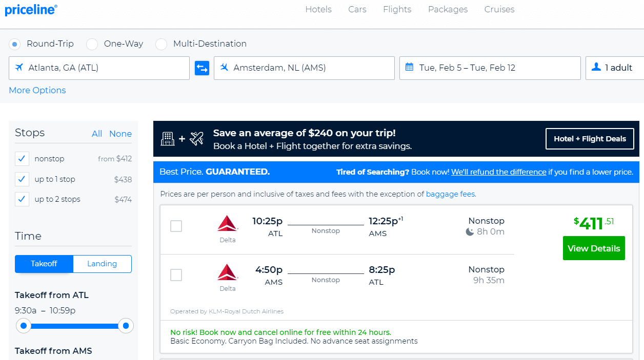Click the left handle of Takeoff from ATL slider
This screenshot has height=360, width=644.
coord(23,326)
